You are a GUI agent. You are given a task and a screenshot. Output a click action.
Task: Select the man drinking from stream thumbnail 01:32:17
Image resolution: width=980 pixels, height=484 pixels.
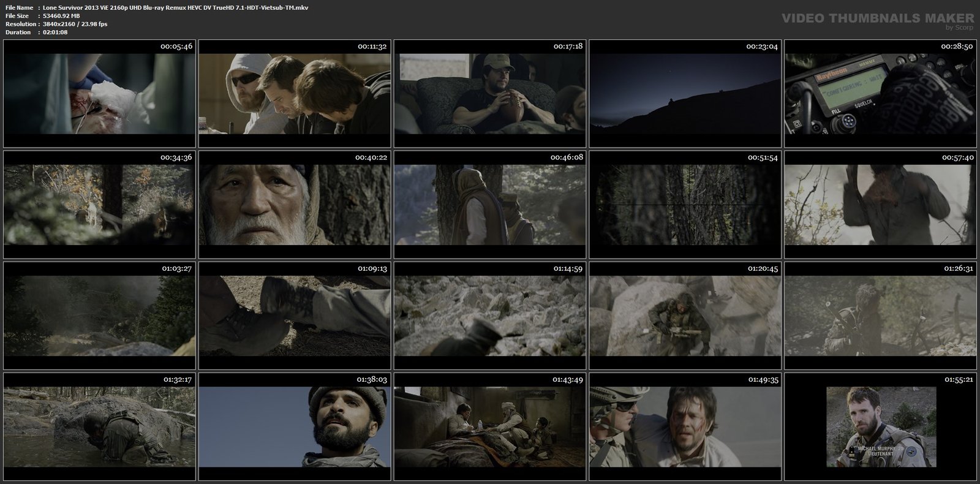coord(99,426)
